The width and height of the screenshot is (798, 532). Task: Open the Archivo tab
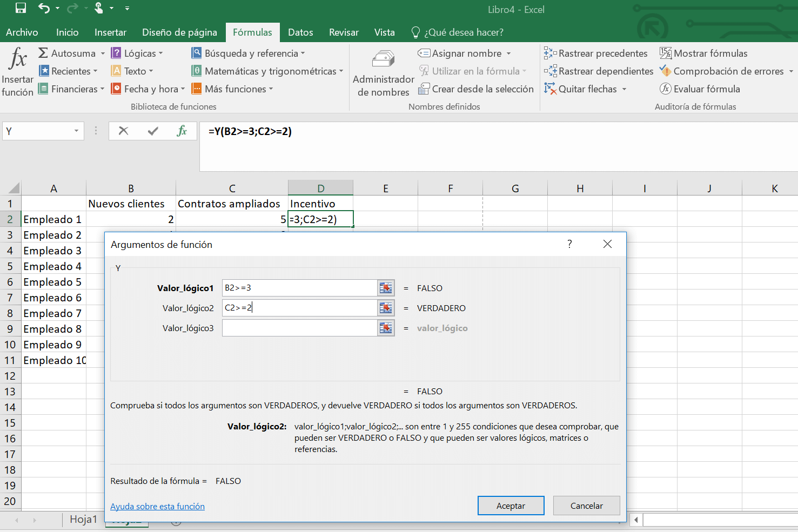click(22, 32)
